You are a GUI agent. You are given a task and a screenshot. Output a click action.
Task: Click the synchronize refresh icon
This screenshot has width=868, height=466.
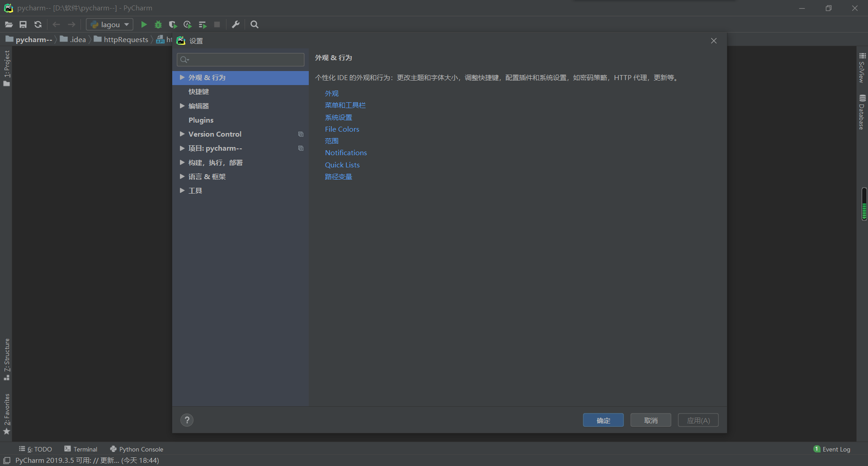pos(38,24)
